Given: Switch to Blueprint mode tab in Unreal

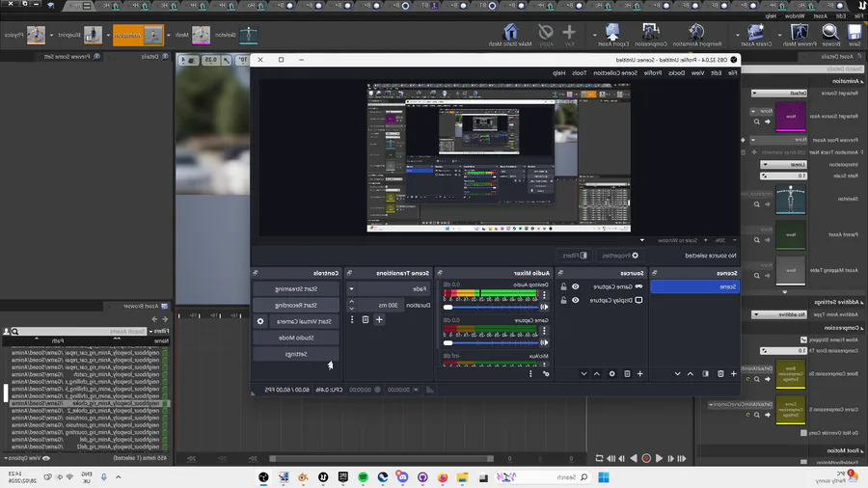Looking at the screenshot, I should pos(80,35).
